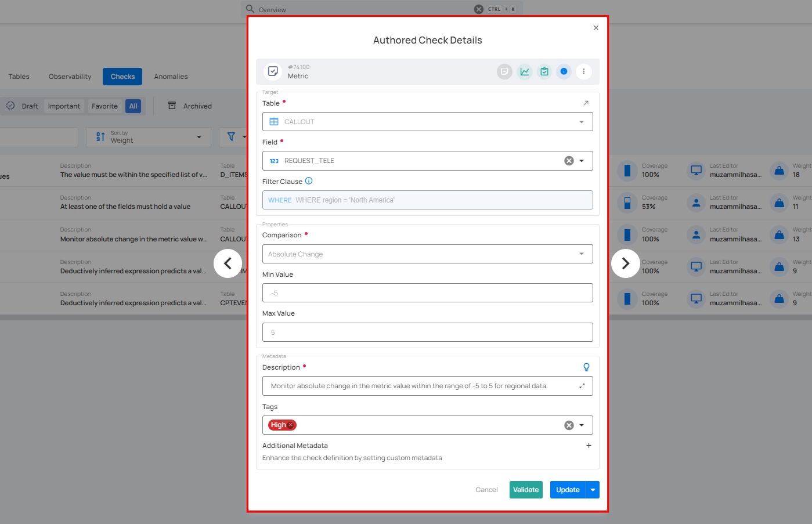Click the Filter Clause input
Image resolution: width=812 pixels, height=524 pixels.
coord(427,200)
